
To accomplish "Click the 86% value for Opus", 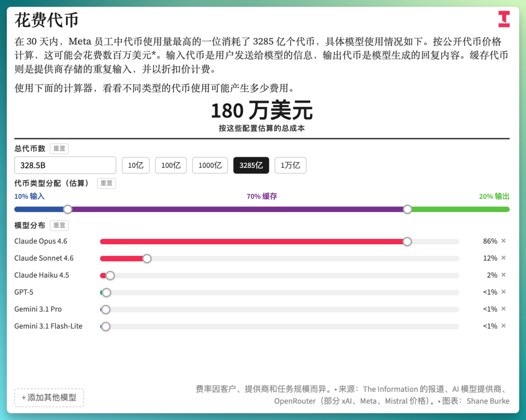I will (x=490, y=241).
